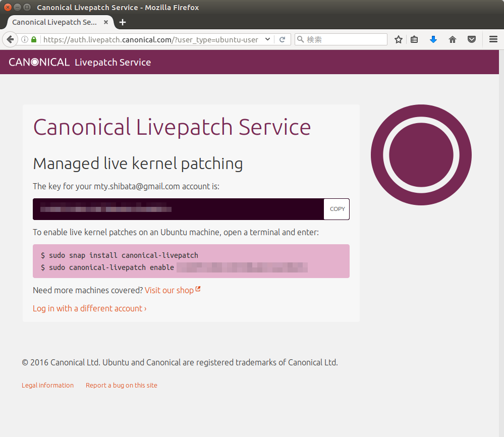Image resolution: width=504 pixels, height=437 pixels.
Task: Open the downloads arrow panel
Action: tap(433, 39)
